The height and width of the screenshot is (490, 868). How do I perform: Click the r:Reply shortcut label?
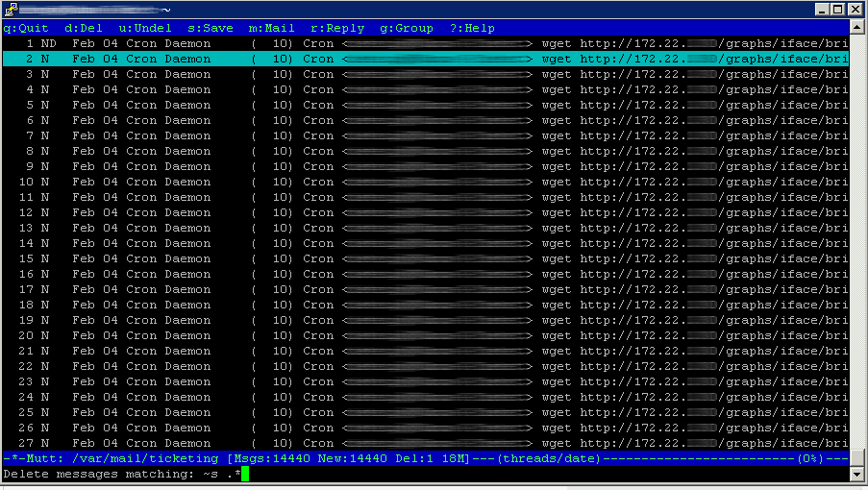(337, 28)
